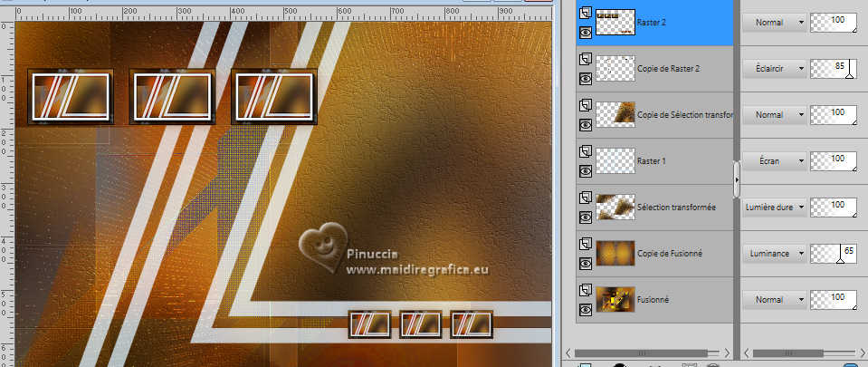Select the Copie de Raster 2 thumbnail
Viewport: 868px width, 367px height.
(x=615, y=69)
